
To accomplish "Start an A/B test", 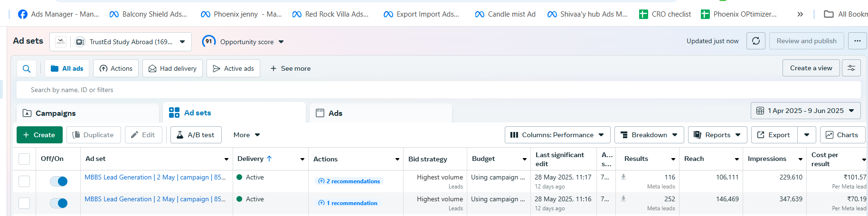I will (196, 135).
